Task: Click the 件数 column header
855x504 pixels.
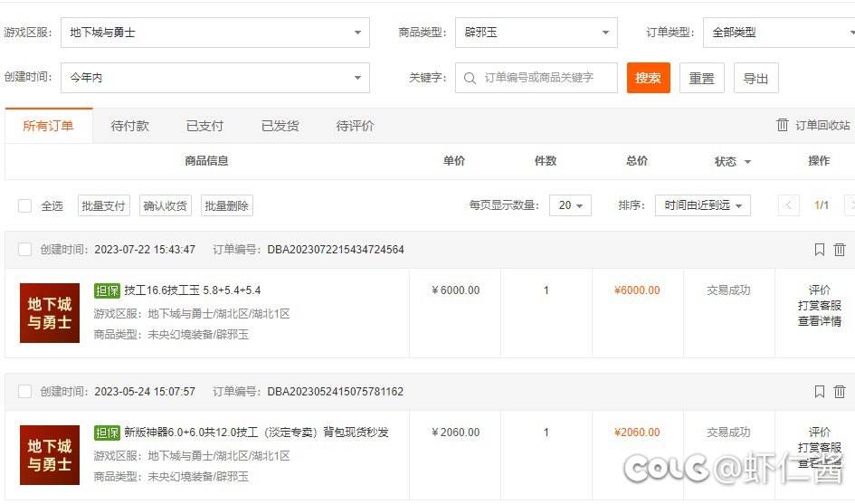Action: [546, 161]
